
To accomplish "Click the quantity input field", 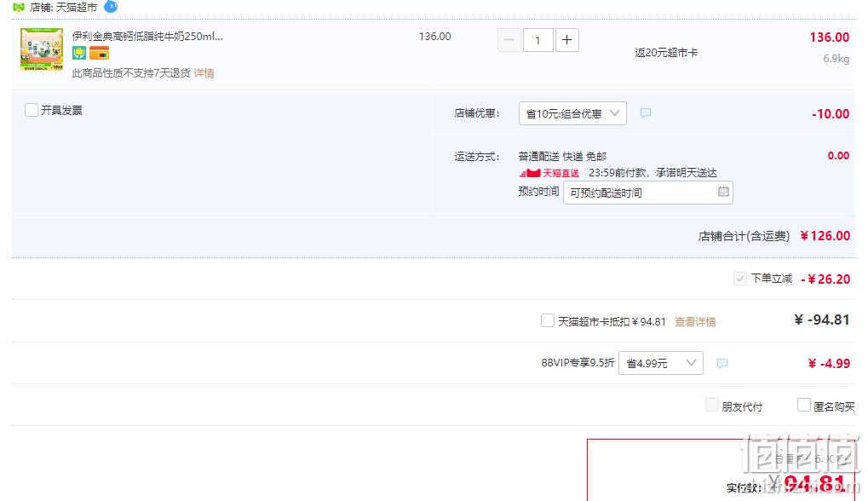I will 537,40.
